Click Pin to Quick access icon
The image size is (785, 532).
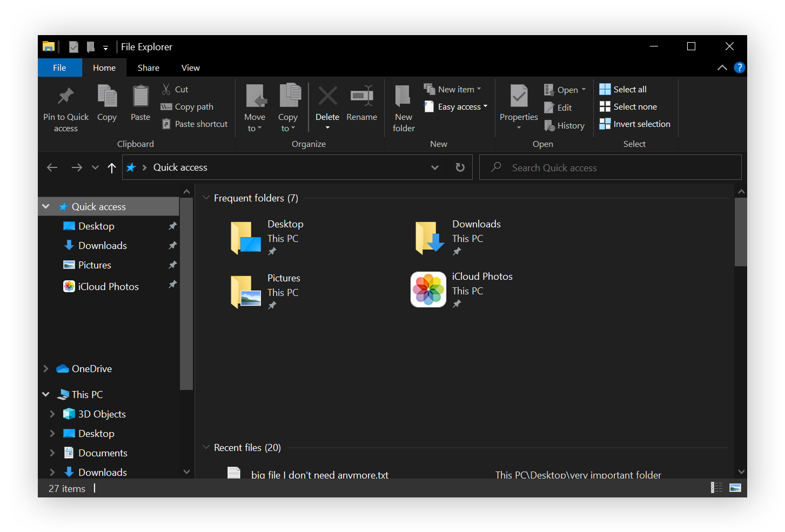(x=66, y=96)
